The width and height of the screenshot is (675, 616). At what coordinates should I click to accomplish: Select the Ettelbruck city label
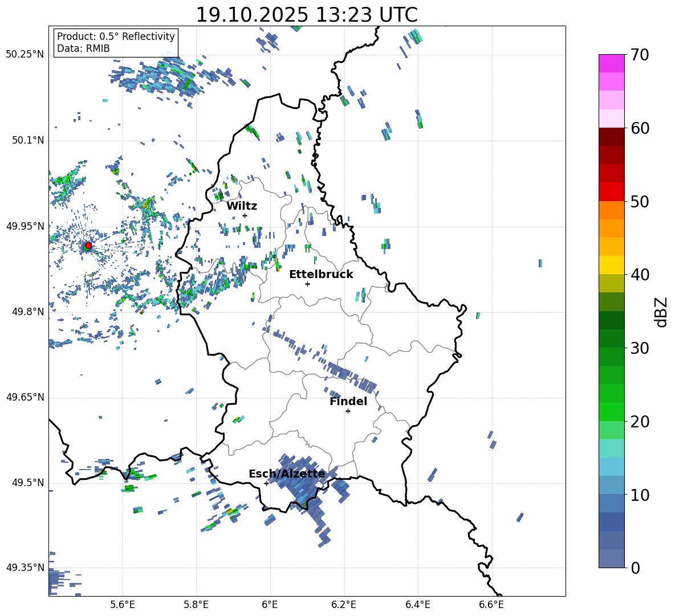click(x=321, y=274)
